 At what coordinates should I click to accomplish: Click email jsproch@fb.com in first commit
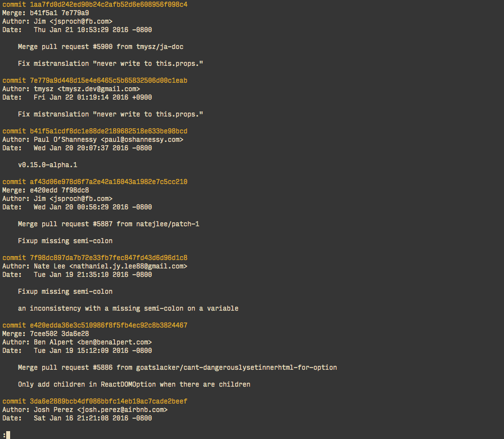pyautogui.click(x=81, y=21)
